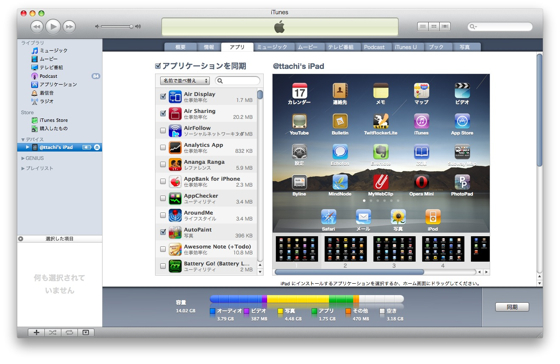Switch to the Podcast tab
560x364 pixels.
pyautogui.click(x=374, y=47)
